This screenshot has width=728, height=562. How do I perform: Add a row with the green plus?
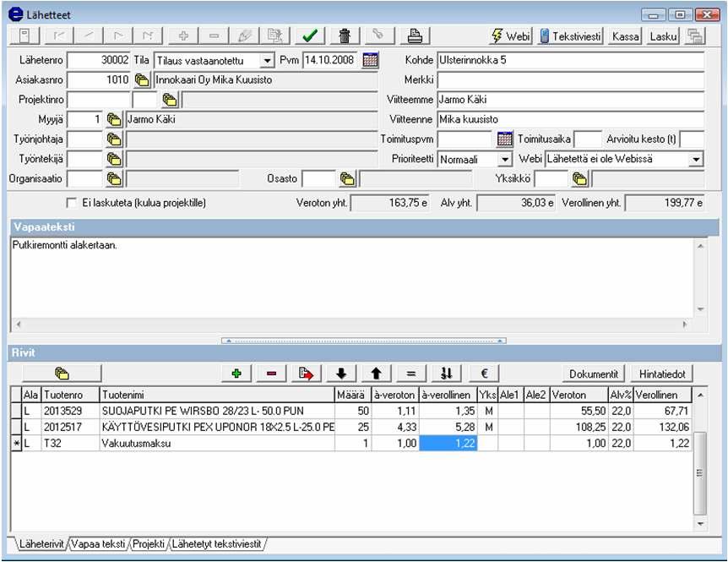point(236,374)
